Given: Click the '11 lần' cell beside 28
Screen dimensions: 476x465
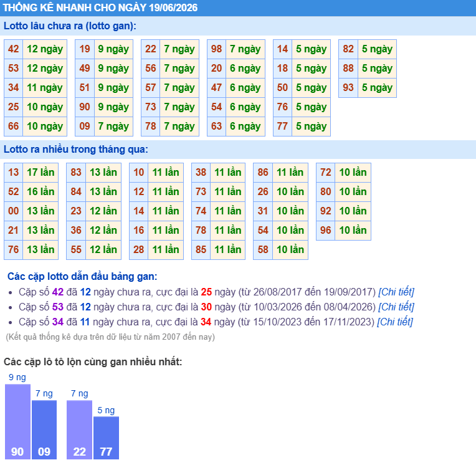Looking at the screenshot, I should [166, 250].
